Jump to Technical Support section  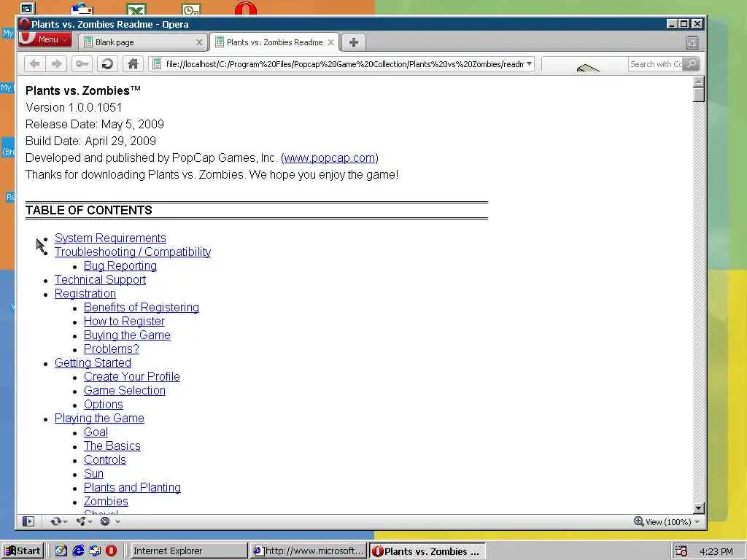pos(100,279)
